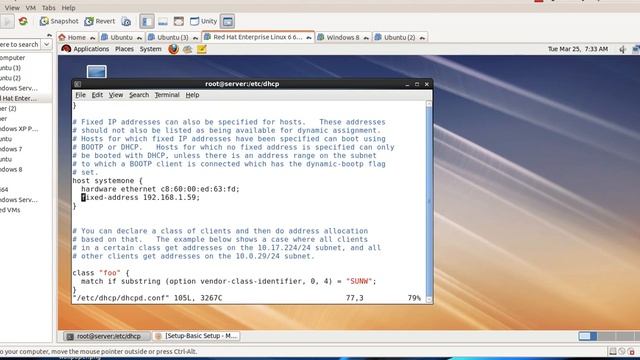Open the GNOME Applications menu
Image resolution: width=640 pixels, height=360 pixels.
click(x=85, y=49)
